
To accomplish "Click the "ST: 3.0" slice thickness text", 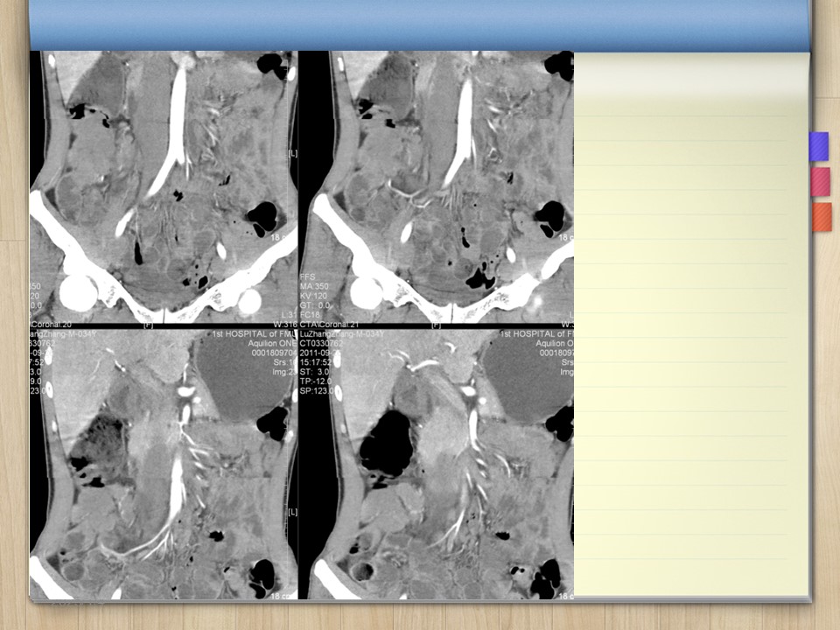I will (314, 372).
